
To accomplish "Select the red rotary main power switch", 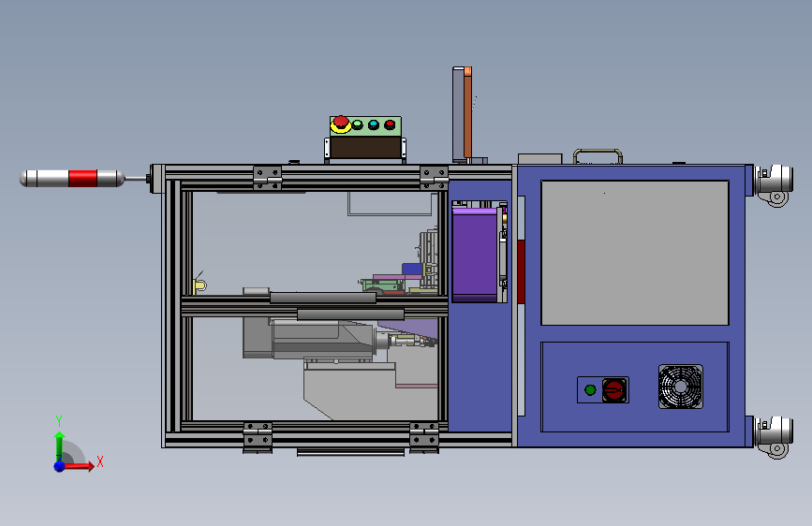I will pos(614,390).
